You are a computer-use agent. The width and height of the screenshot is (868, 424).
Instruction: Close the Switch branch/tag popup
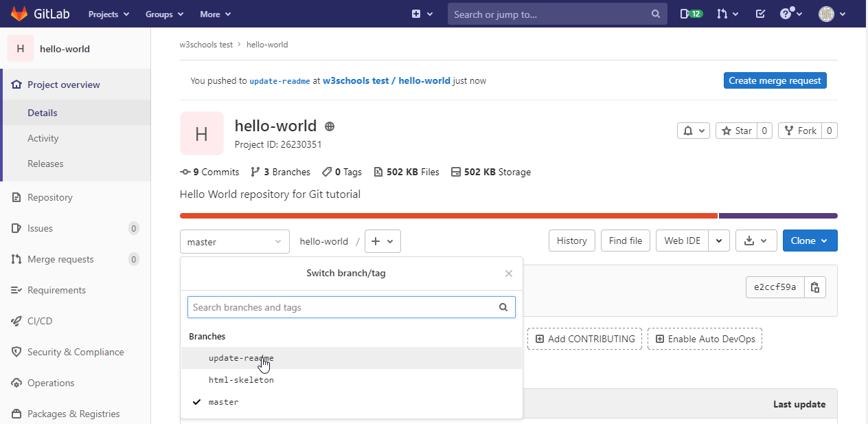tap(508, 274)
